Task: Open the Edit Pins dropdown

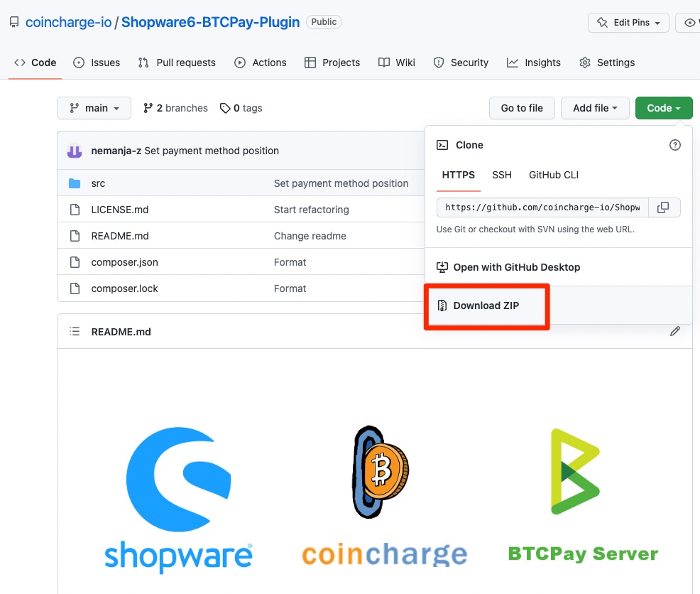Action: 628,22
